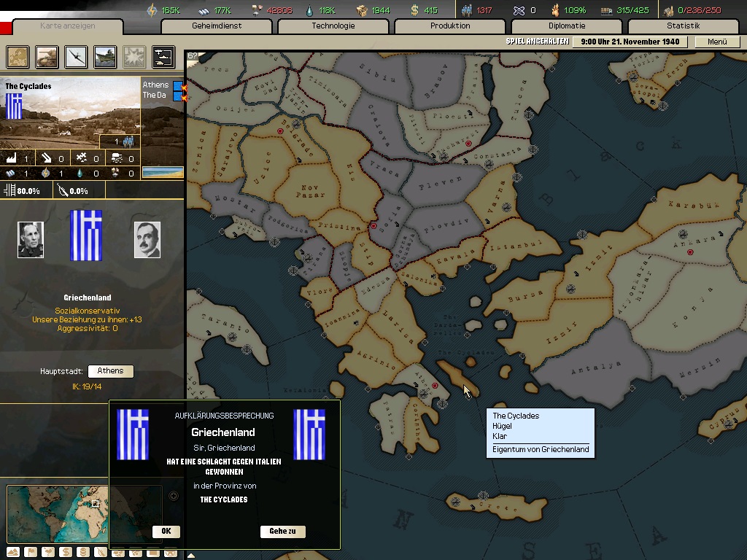Open the Menü dropdown
Image resolution: width=747 pixels, height=560 pixels.
717,42
